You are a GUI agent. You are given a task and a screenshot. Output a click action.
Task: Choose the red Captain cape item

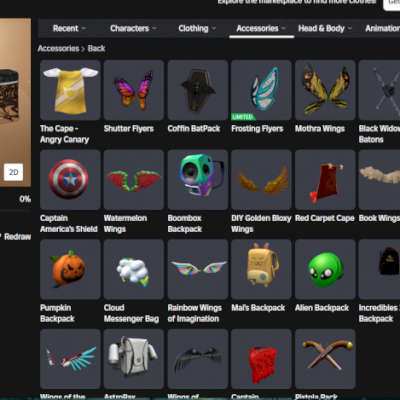[x=261, y=359]
